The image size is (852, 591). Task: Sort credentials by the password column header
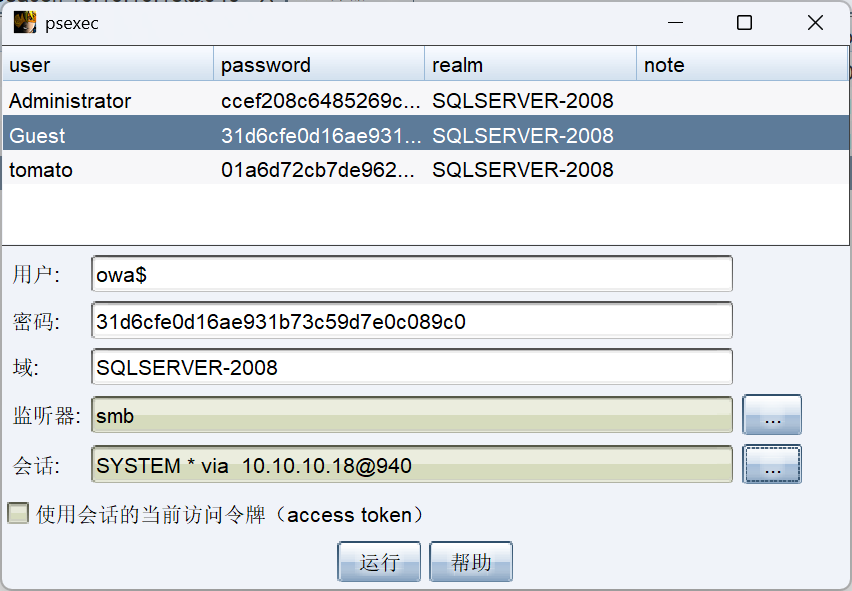(319, 65)
